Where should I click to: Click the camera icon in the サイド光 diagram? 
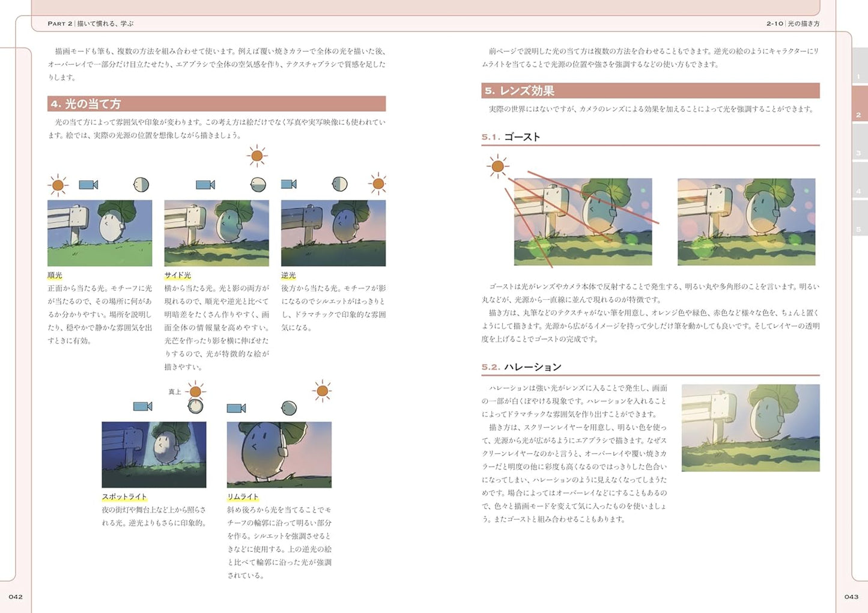[205, 185]
